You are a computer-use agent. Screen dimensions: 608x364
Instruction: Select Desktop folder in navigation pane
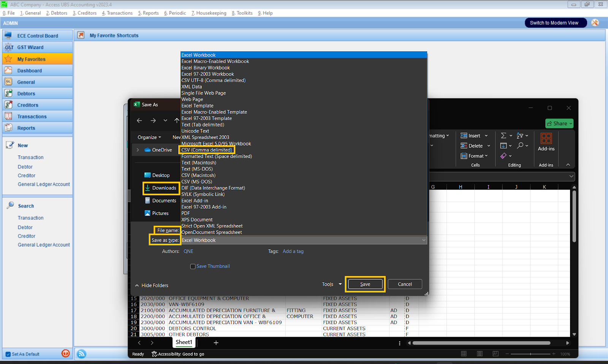pos(157,175)
